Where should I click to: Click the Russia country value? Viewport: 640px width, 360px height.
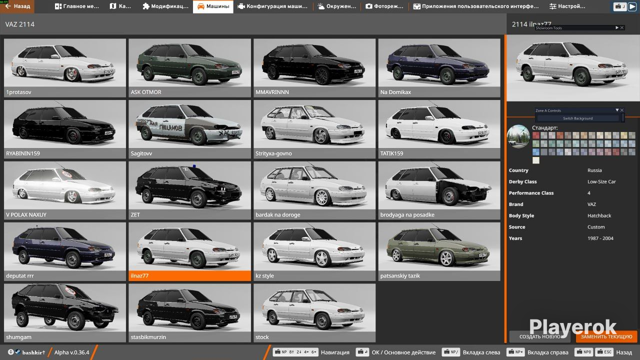tap(594, 170)
